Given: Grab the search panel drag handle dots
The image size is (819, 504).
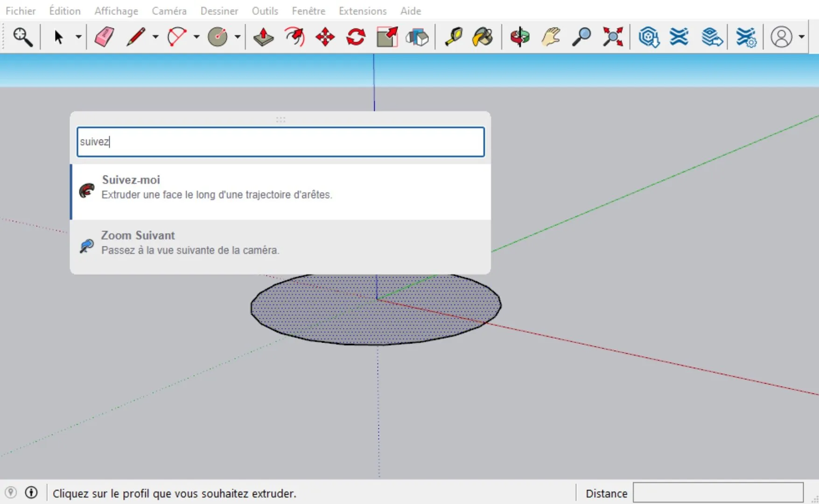Looking at the screenshot, I should (280, 119).
